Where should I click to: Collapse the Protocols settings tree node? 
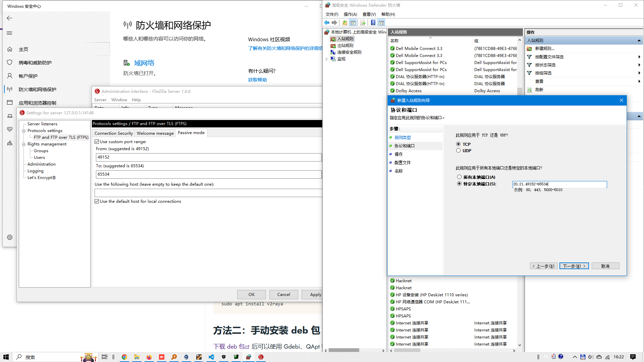24,131
